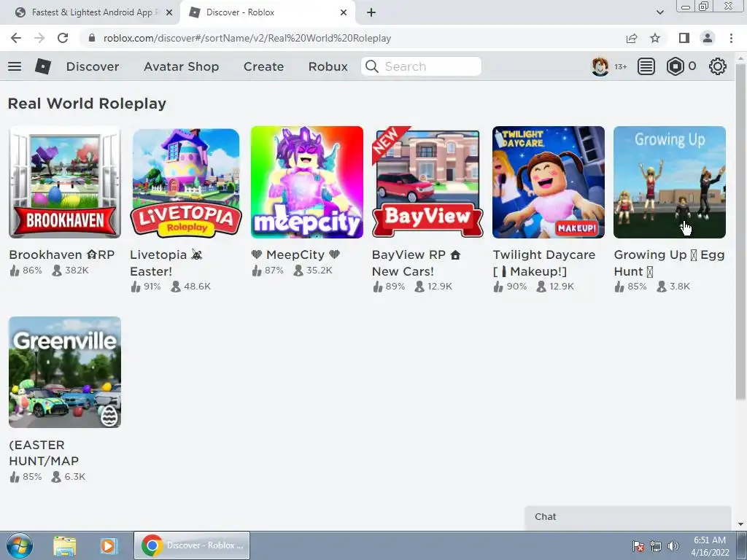Open the Brookhaven game thumbnail
The image size is (747, 560).
tap(65, 182)
